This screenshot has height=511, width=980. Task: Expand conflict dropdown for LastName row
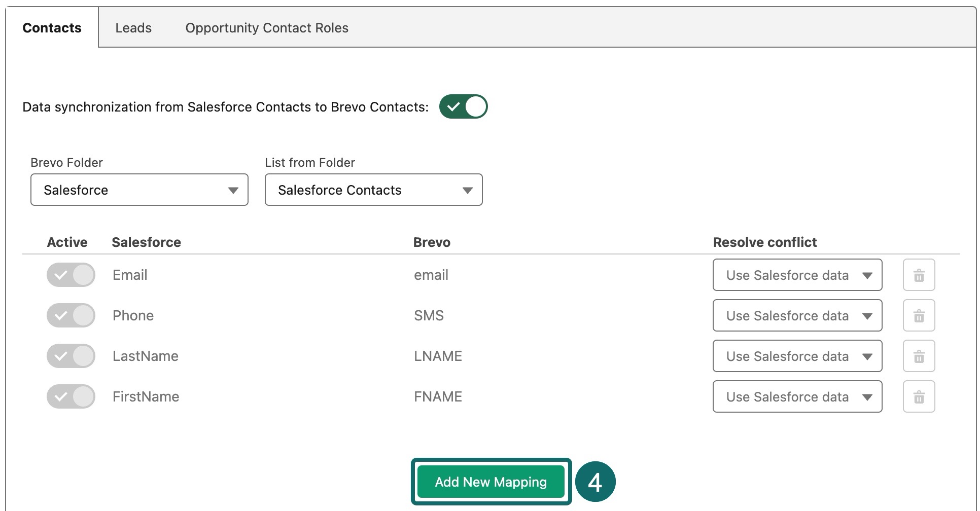tap(797, 356)
